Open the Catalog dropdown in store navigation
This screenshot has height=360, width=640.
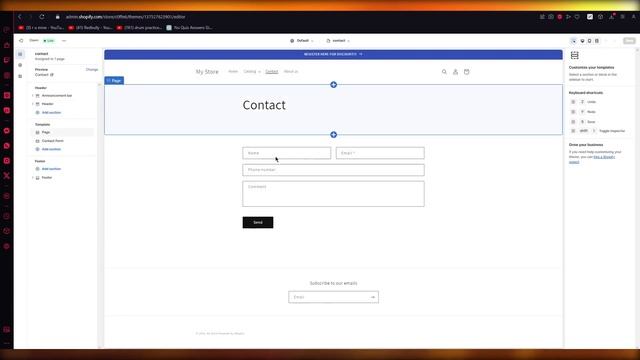coord(252,71)
